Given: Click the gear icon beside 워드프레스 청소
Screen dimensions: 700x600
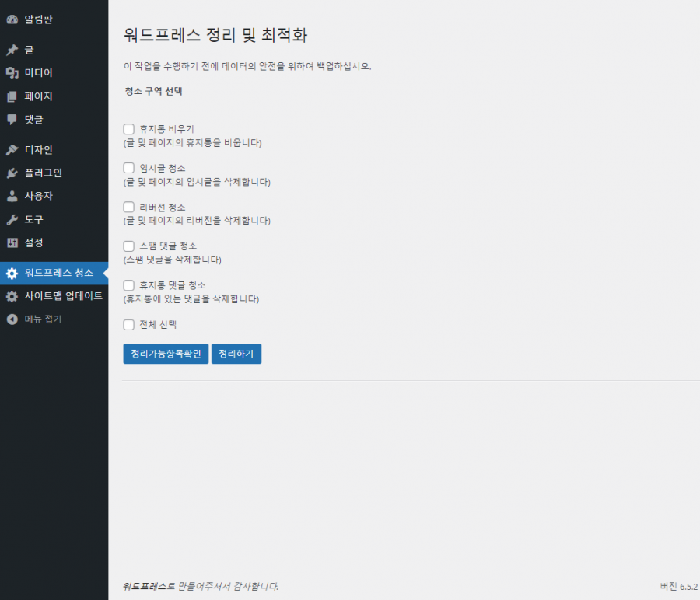Looking at the screenshot, I should click(12, 273).
